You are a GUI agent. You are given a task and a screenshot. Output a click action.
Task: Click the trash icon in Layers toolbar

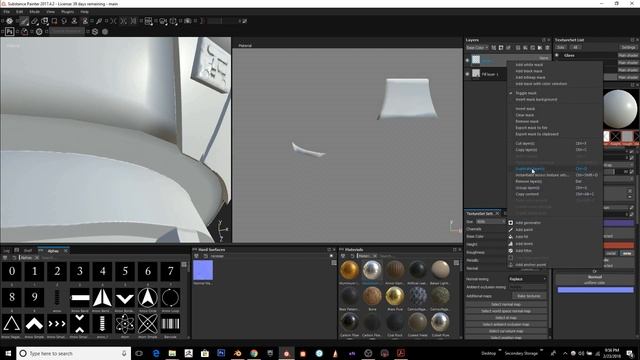click(x=547, y=48)
